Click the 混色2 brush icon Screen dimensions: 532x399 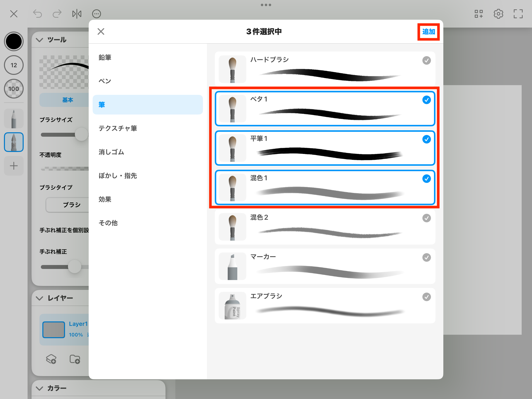point(233,227)
